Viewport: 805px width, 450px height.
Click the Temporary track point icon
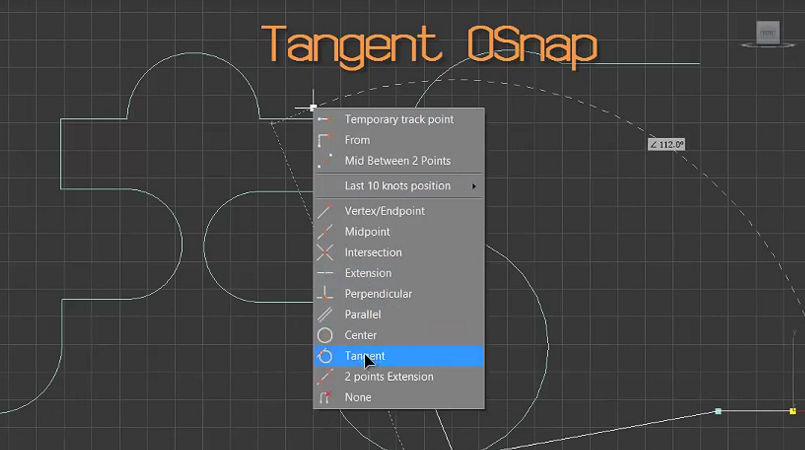pyautogui.click(x=324, y=120)
